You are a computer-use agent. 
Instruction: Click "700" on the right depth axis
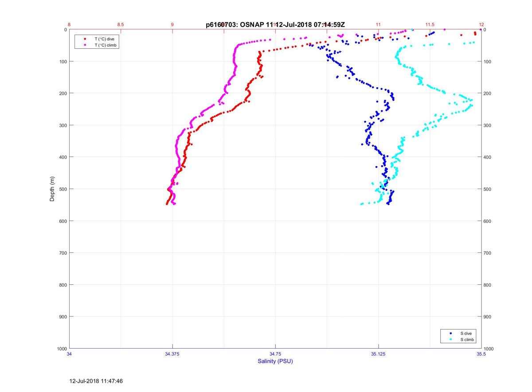pyautogui.click(x=488, y=253)
